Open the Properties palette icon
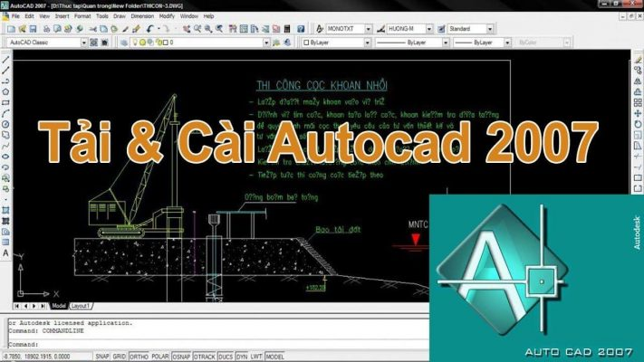The image size is (644, 362). [233, 29]
